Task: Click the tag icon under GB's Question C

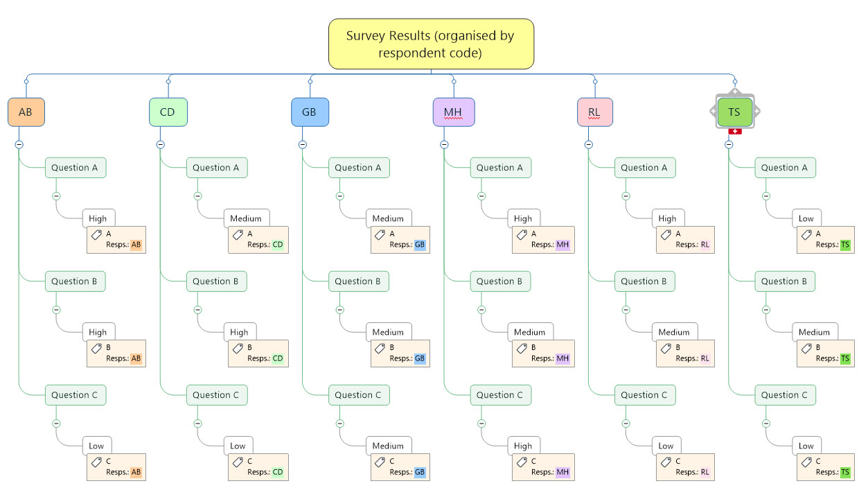Action: [380, 462]
